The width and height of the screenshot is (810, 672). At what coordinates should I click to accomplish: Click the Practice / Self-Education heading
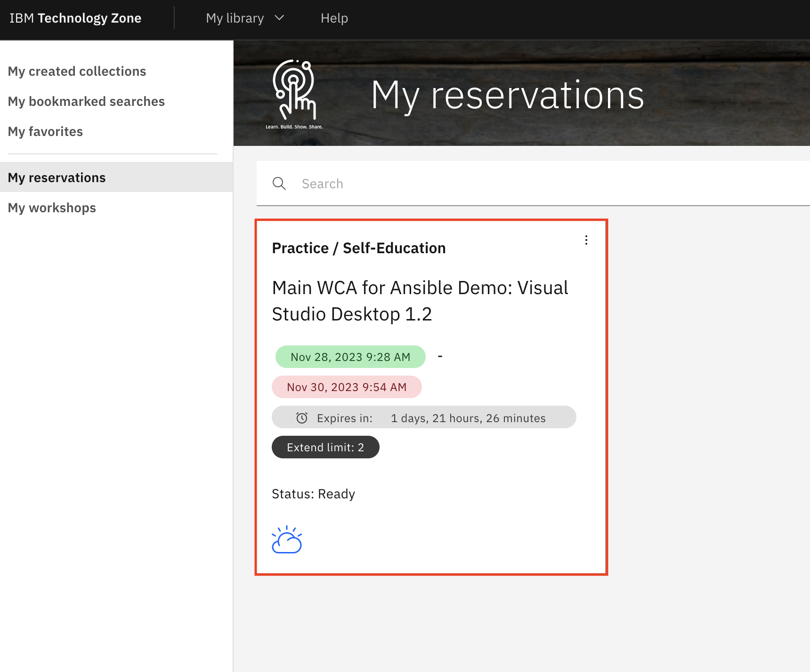359,248
